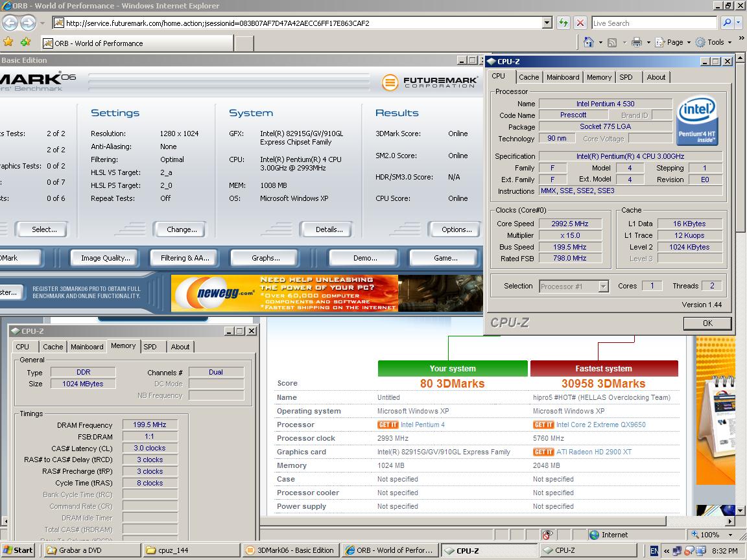Open Filtering & AA... in 3DMark06

pyautogui.click(x=184, y=257)
